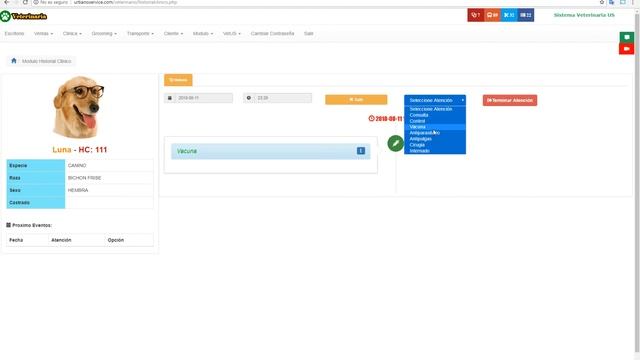640x360 pixels.
Task: Choose Antiparasitario from the dropdown list
Action: [x=435, y=133]
